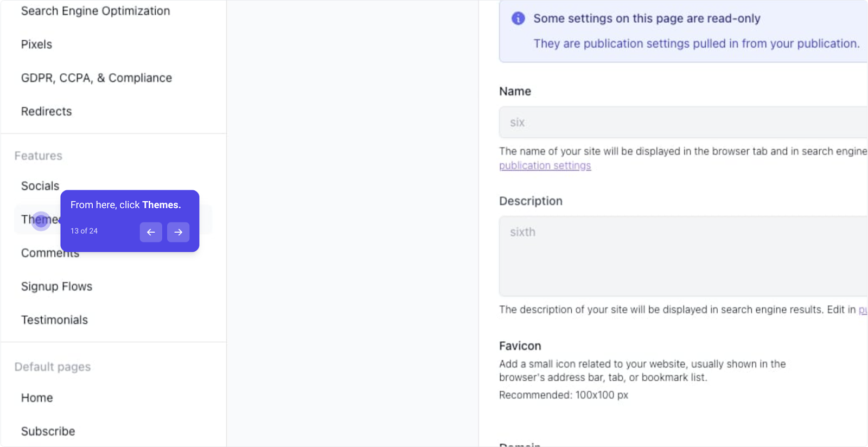
Task: Go to the Subscribe default page
Action: coord(48,431)
